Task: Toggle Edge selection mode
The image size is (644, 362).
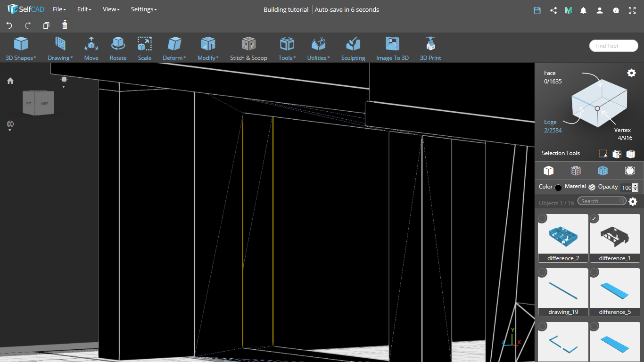Action: coord(553,126)
